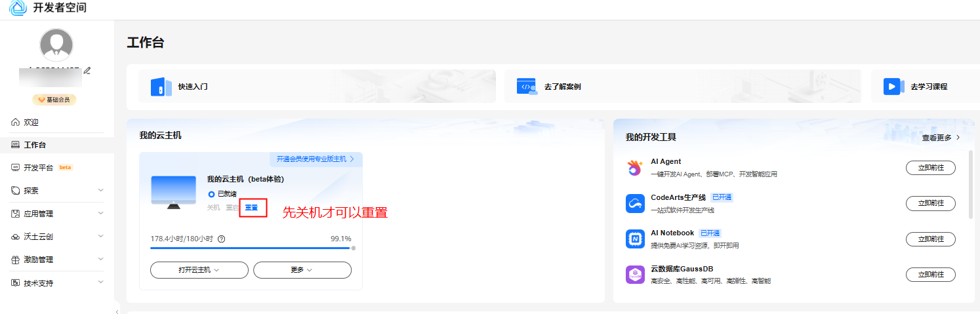Click the 我的云主机 (beta体验) title

(x=245, y=179)
